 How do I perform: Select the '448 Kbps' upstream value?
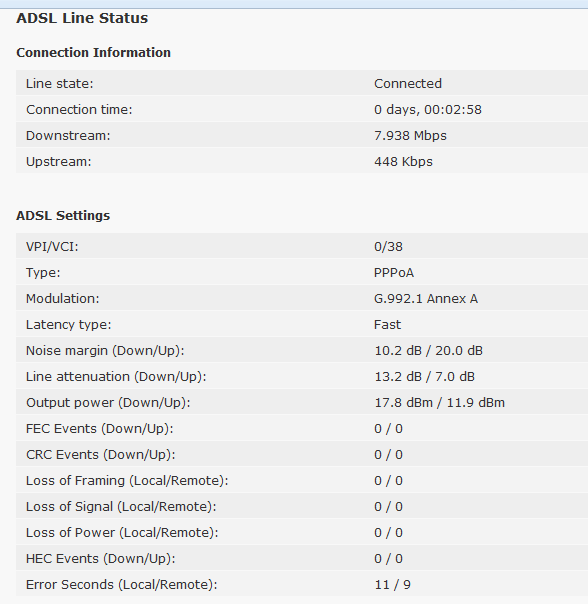pos(403,162)
